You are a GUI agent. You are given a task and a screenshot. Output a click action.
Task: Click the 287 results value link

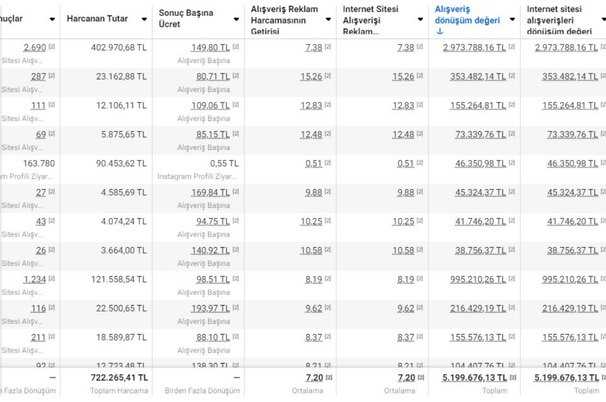pos(38,76)
